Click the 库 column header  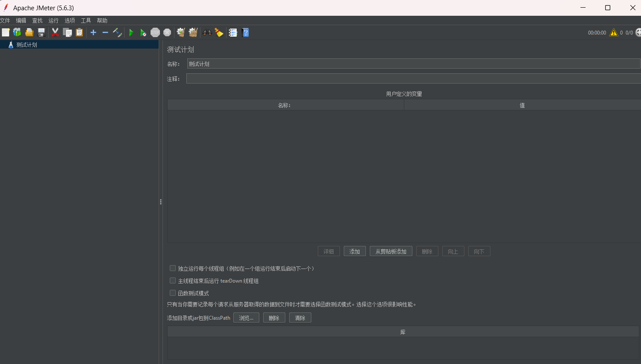click(x=403, y=332)
